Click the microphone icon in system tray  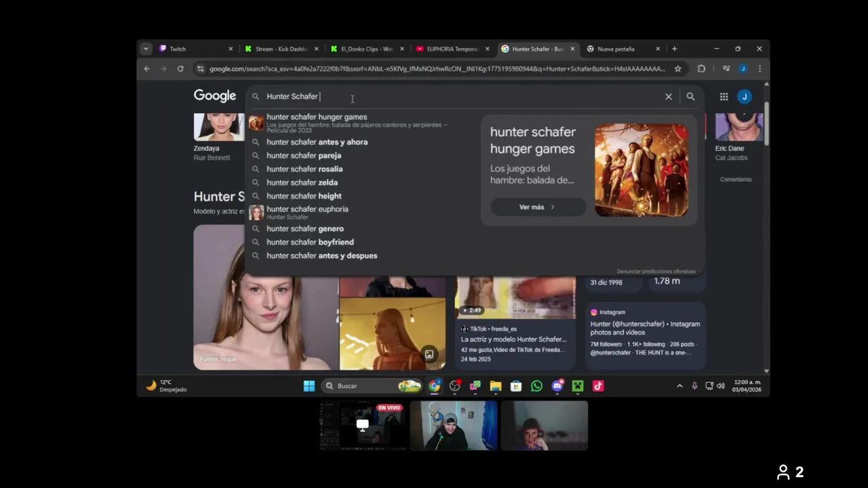click(x=694, y=386)
